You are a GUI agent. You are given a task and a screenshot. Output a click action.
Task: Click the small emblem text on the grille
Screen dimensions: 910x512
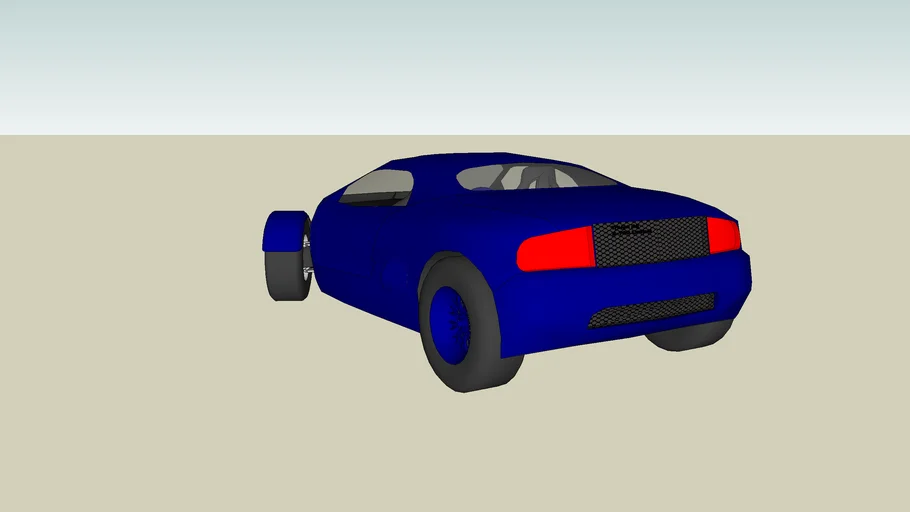631,231
